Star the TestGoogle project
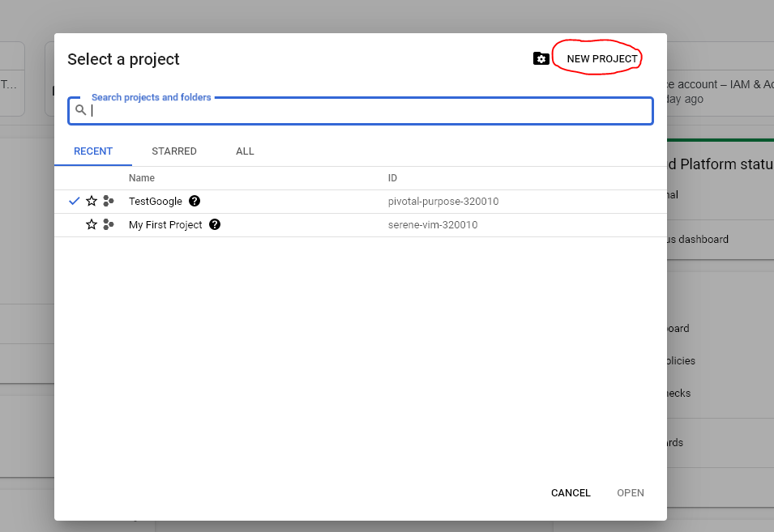The height and width of the screenshot is (532, 774). pyautogui.click(x=92, y=201)
